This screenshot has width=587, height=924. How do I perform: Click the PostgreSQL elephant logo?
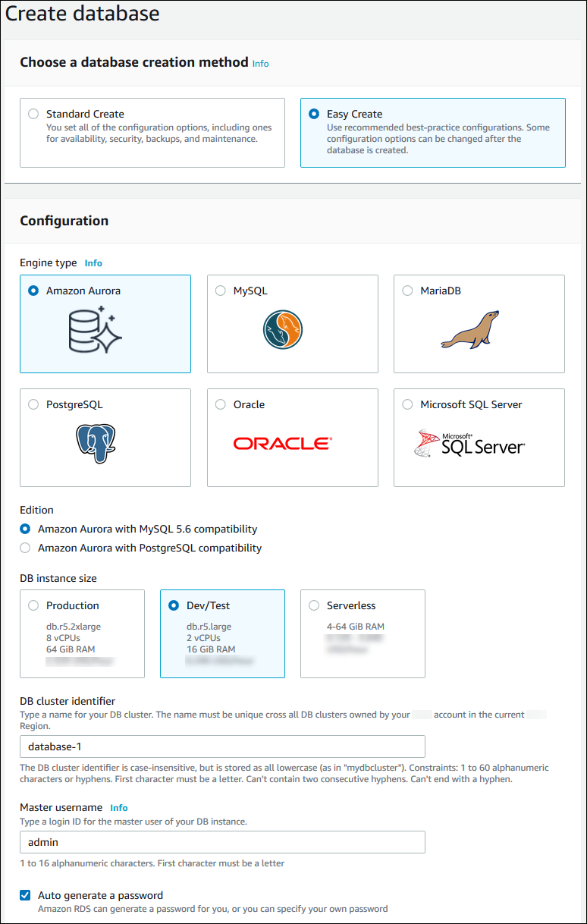click(96, 444)
